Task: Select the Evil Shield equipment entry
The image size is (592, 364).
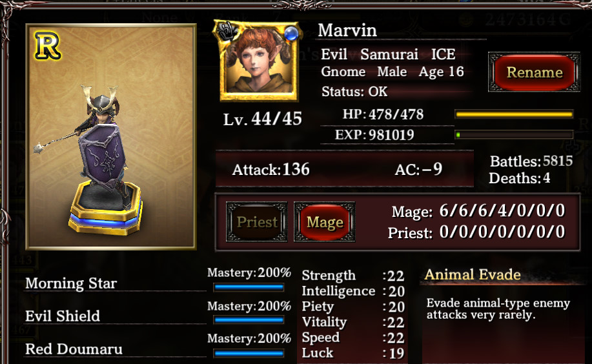Action: [63, 316]
